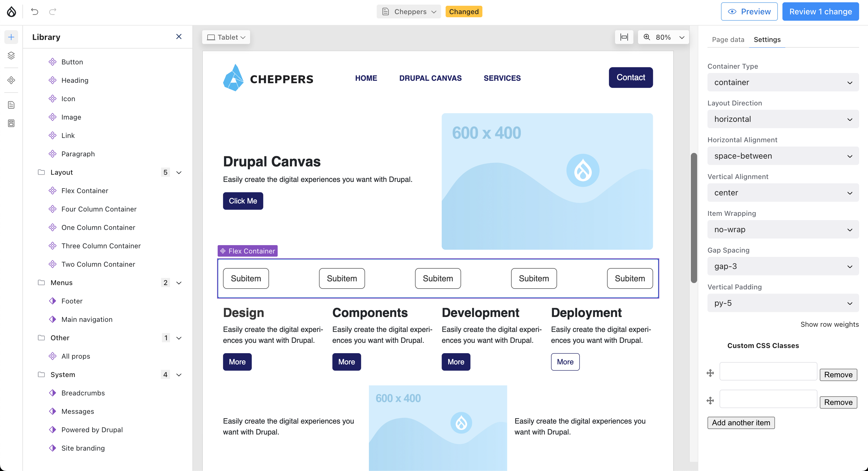Image resolution: width=868 pixels, height=471 pixels.
Task: Open the Layout Direction dropdown
Action: [783, 119]
